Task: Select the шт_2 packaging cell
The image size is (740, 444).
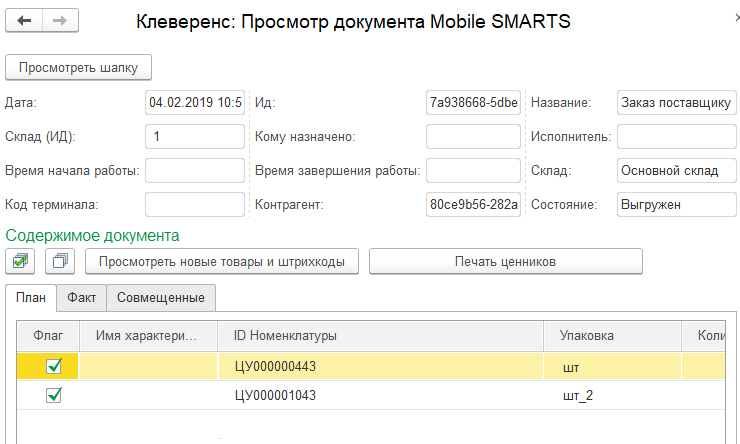Action: coord(613,395)
